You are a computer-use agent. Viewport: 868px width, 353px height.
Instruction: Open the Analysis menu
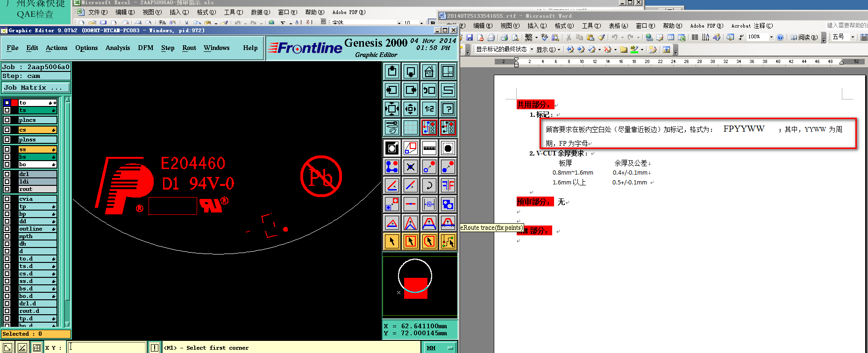click(x=118, y=48)
